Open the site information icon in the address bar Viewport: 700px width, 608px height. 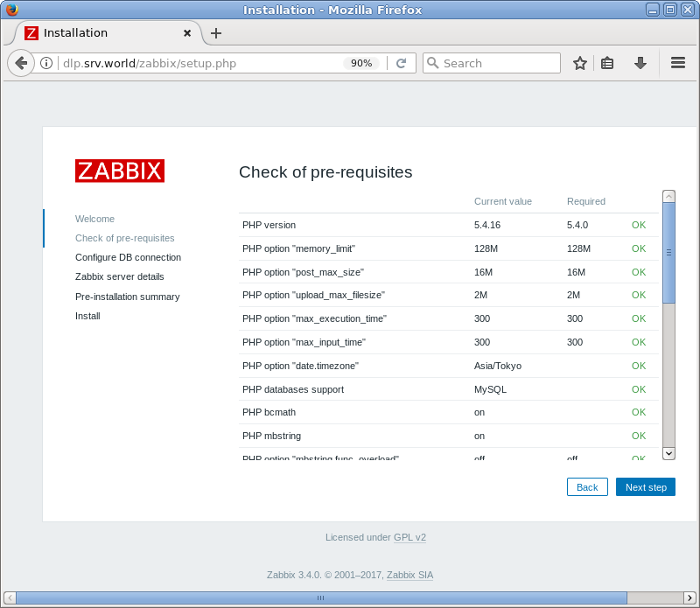click(46, 63)
